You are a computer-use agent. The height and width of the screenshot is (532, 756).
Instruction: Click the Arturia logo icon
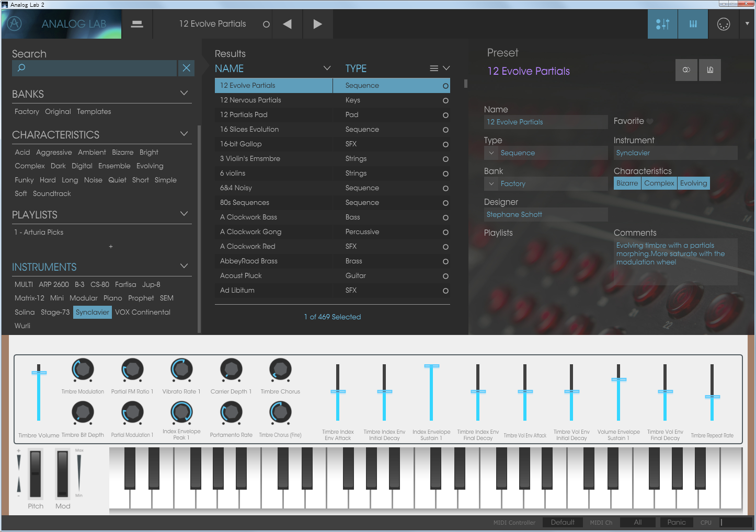[15, 24]
